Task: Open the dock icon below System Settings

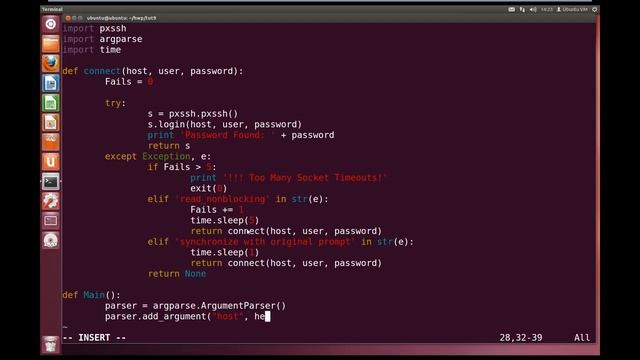Action: [x=51, y=221]
